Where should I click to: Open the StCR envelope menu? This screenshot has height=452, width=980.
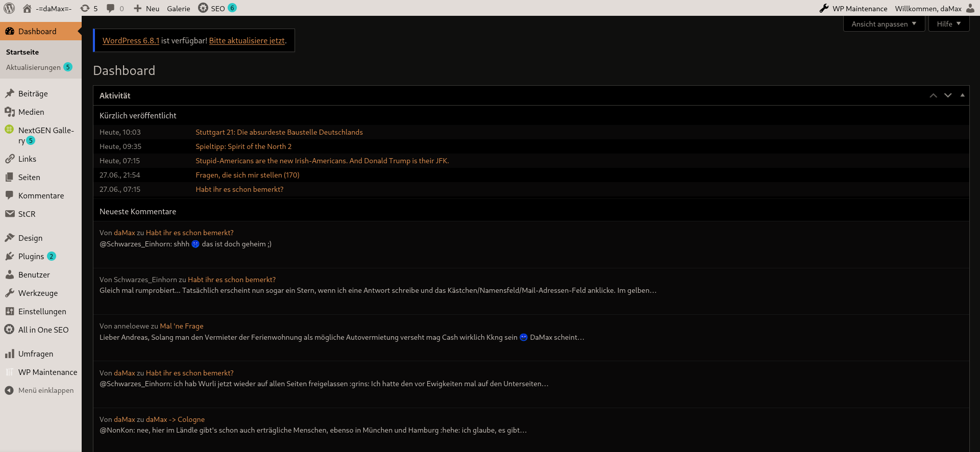tap(9, 214)
